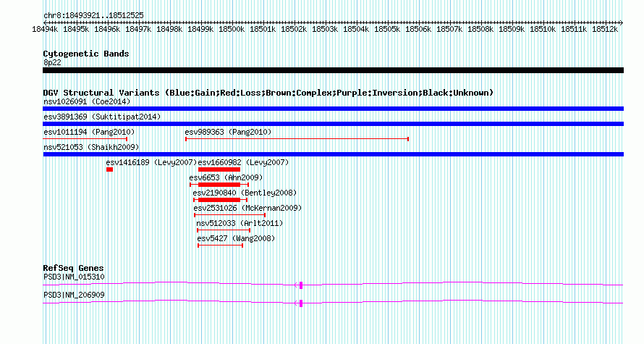
Task: Click the small red esv1416189 loss block
Action: 109,169
